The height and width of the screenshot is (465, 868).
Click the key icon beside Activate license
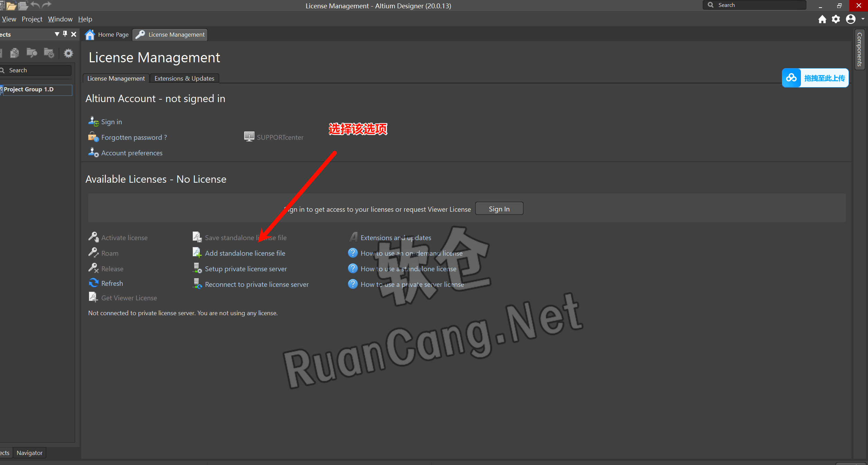point(93,237)
